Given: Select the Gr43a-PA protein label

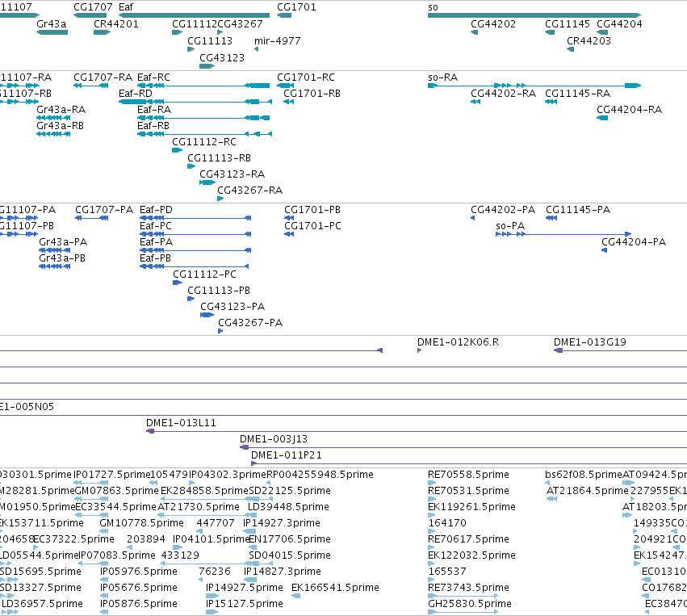Looking at the screenshot, I should pos(63,242).
